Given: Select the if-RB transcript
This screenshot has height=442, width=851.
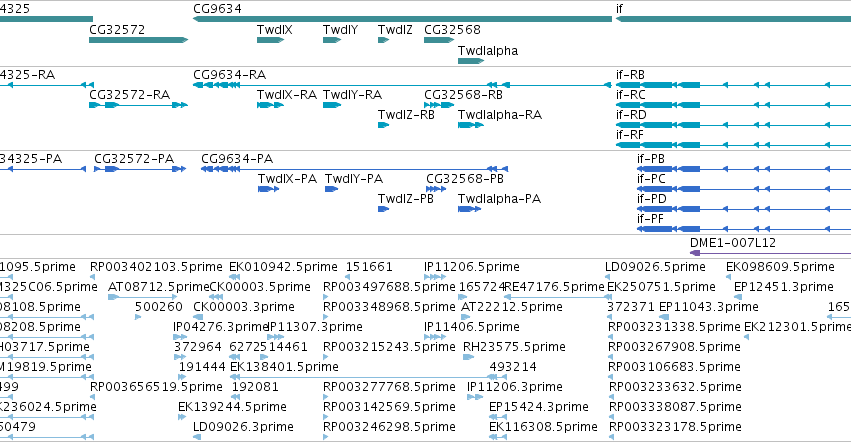Looking at the screenshot, I should point(630,74).
